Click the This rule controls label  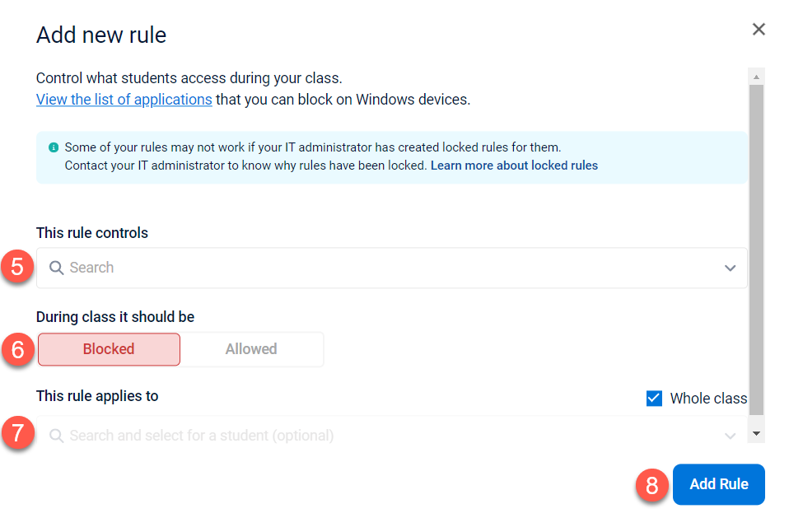92,233
